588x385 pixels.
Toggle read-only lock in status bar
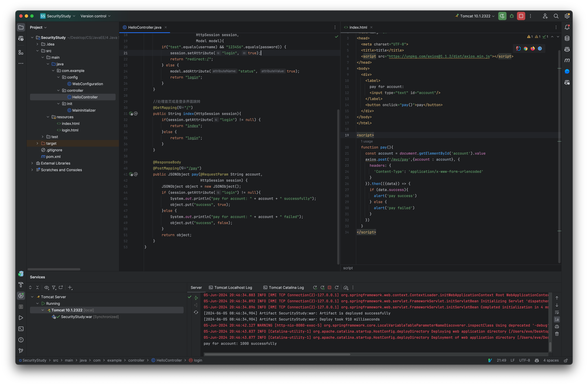(x=566, y=360)
